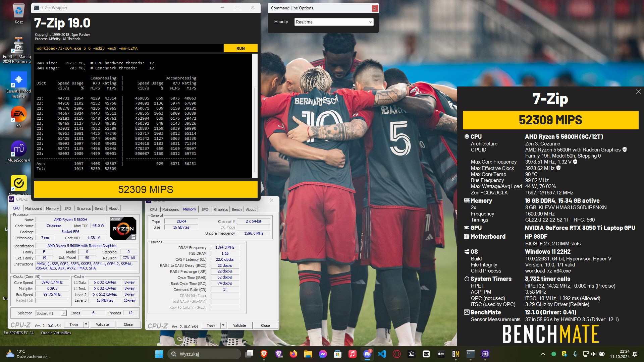This screenshot has height=362, width=644.
Task: Click the microphone icon in system tray
Action: [575, 354]
